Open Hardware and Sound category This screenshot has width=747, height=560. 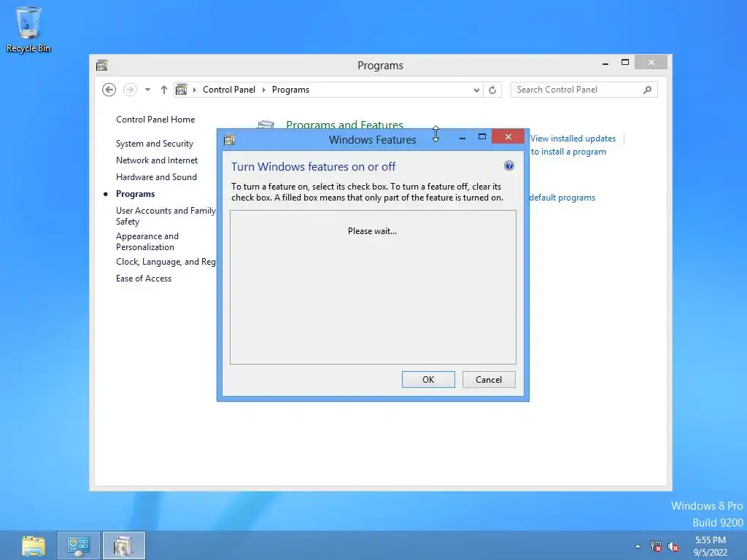coord(156,177)
